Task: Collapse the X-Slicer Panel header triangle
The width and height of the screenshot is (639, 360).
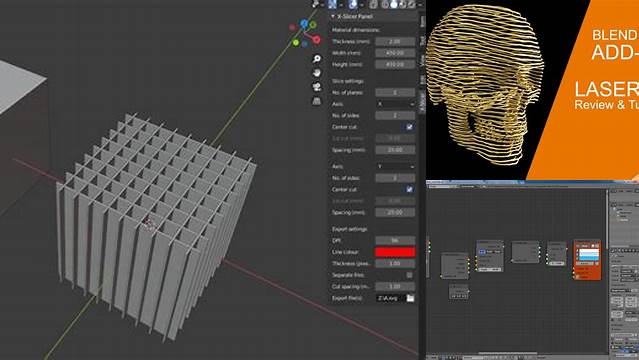Action: click(333, 16)
